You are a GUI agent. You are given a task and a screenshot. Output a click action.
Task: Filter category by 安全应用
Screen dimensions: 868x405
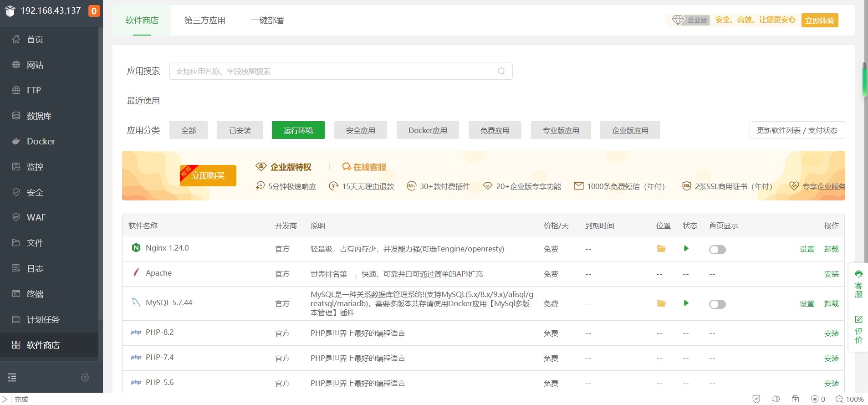coord(361,130)
